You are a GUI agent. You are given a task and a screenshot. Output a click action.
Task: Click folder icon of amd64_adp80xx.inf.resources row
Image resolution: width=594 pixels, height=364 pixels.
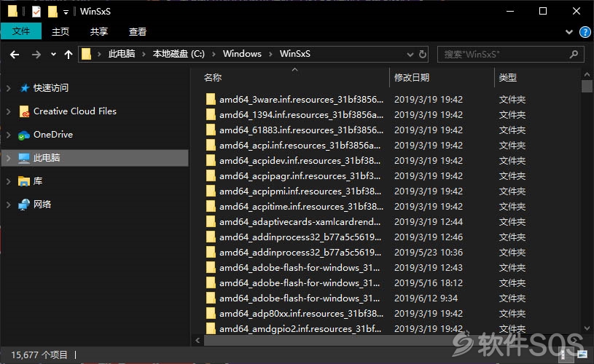pos(211,314)
